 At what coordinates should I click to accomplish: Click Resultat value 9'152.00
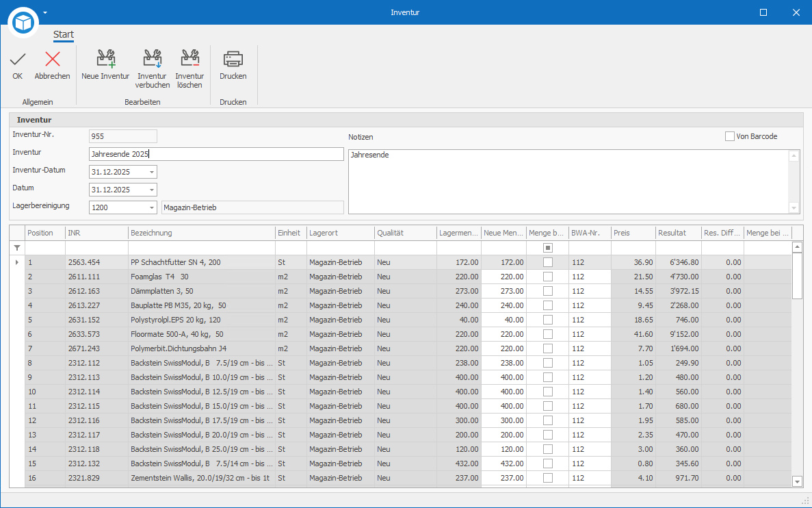click(x=679, y=334)
